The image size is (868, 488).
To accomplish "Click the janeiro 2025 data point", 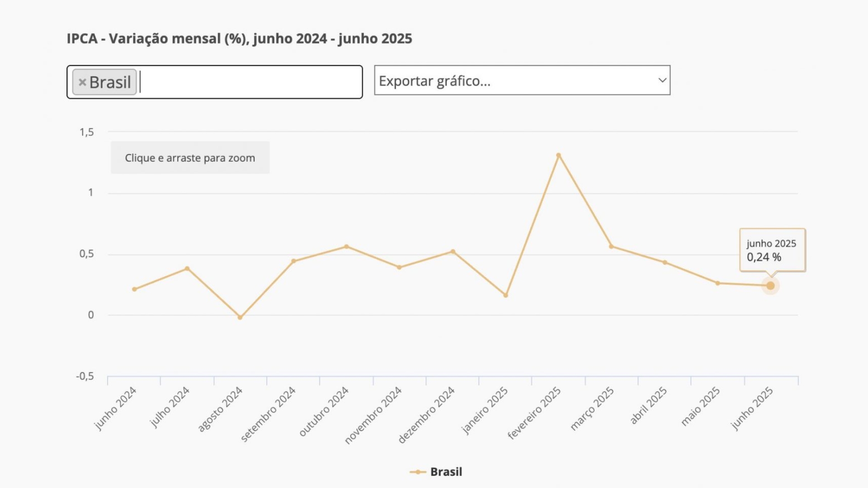I will pyautogui.click(x=505, y=296).
